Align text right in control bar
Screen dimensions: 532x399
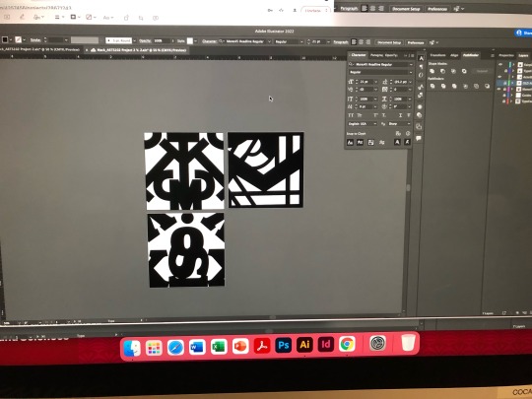point(368,42)
